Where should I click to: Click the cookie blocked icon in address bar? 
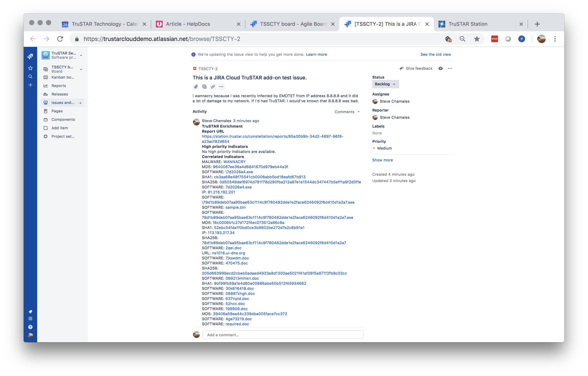(448, 39)
